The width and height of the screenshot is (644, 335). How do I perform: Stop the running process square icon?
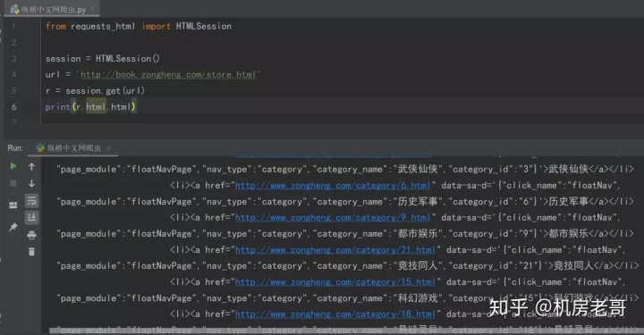pyautogui.click(x=13, y=183)
